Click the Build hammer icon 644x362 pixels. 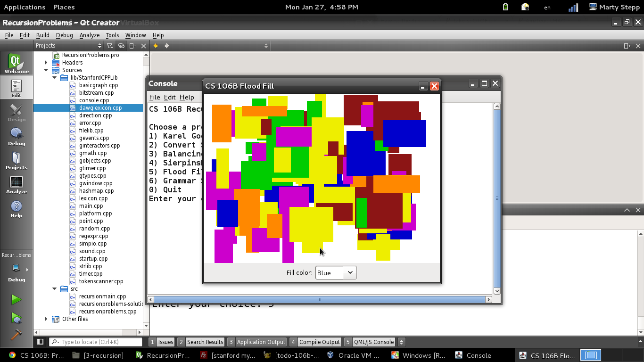(17, 334)
